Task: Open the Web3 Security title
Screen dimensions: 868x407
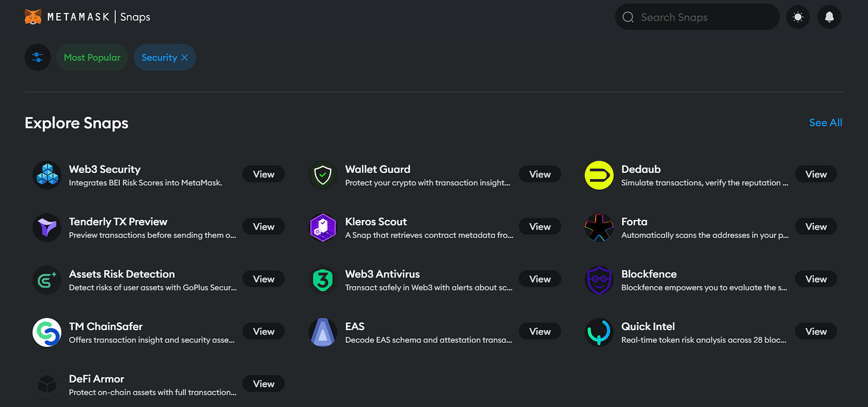Action: (105, 169)
